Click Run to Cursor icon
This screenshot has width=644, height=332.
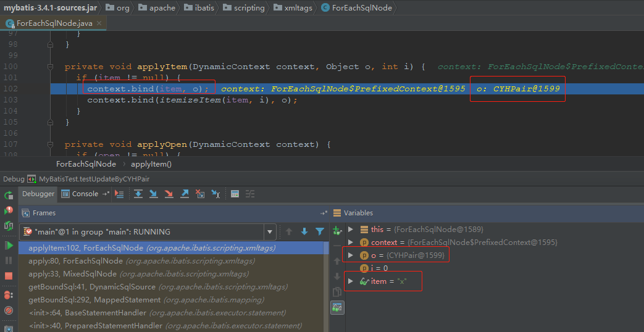[215, 194]
